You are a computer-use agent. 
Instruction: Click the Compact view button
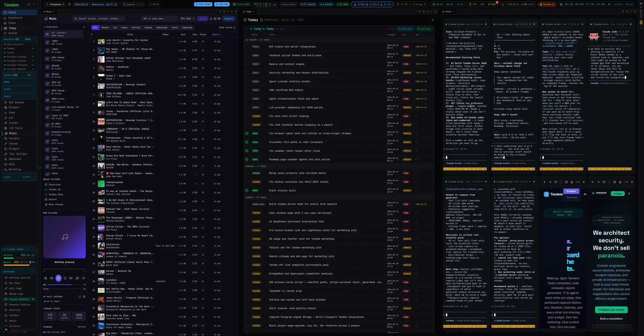point(229,19)
